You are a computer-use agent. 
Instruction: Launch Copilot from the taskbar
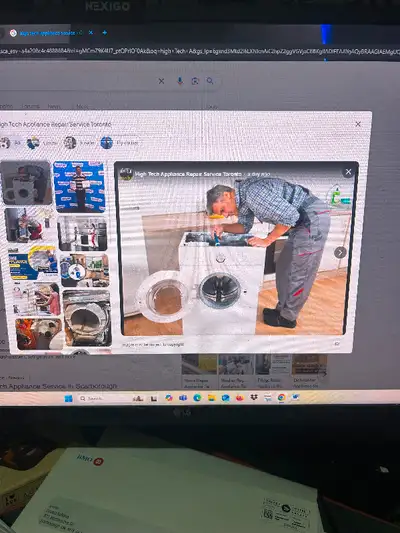tap(169, 398)
